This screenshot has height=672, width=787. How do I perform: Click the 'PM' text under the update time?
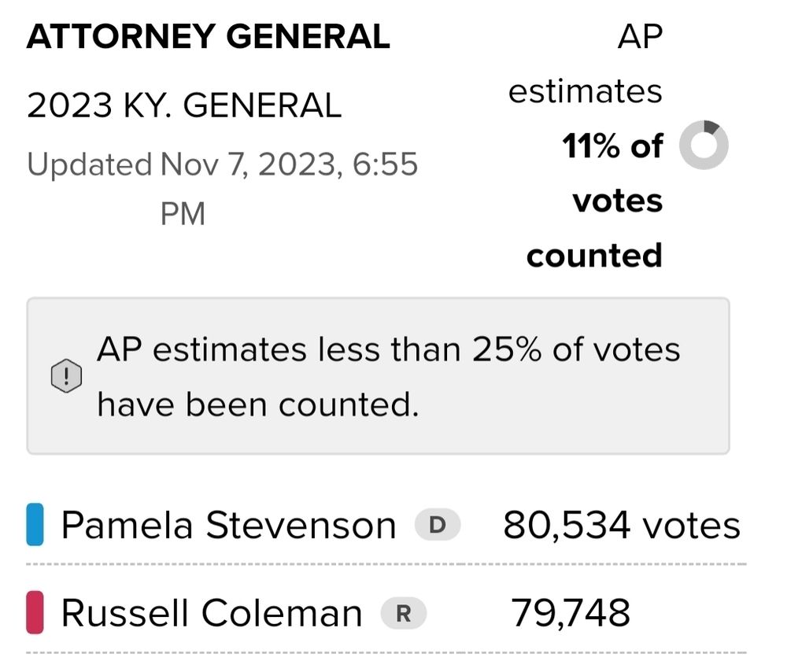coord(183,214)
